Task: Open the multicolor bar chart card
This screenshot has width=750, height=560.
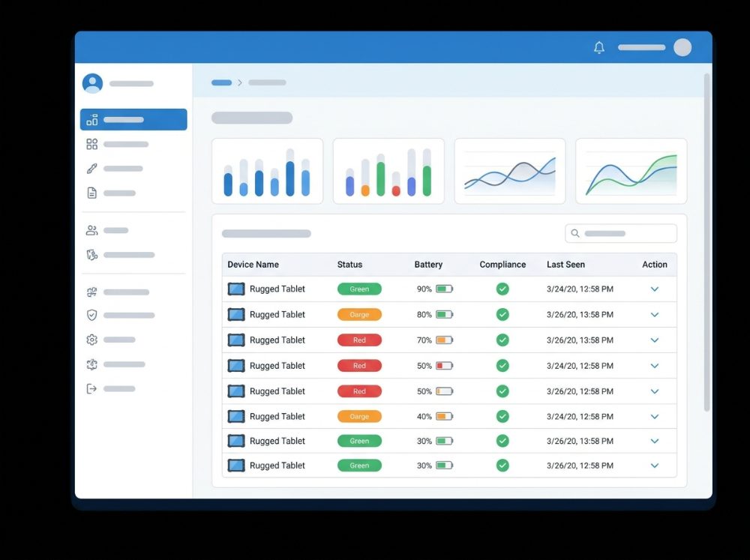Action: pyautogui.click(x=388, y=171)
